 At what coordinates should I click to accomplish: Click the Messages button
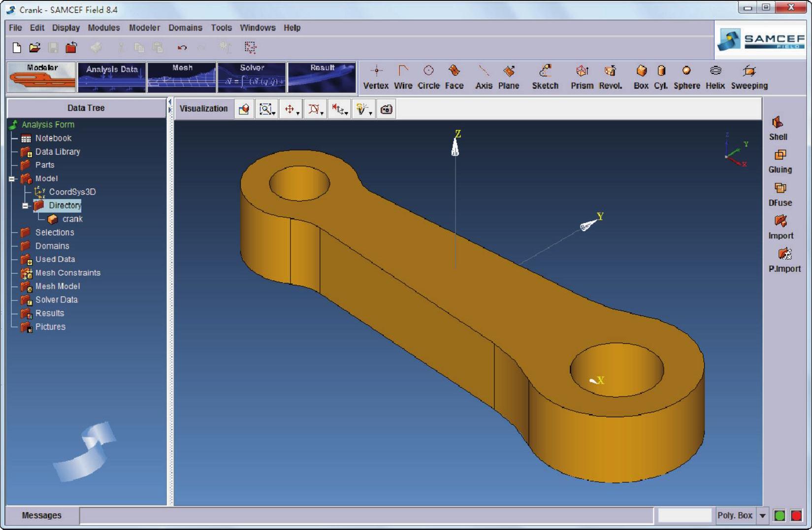pos(42,515)
